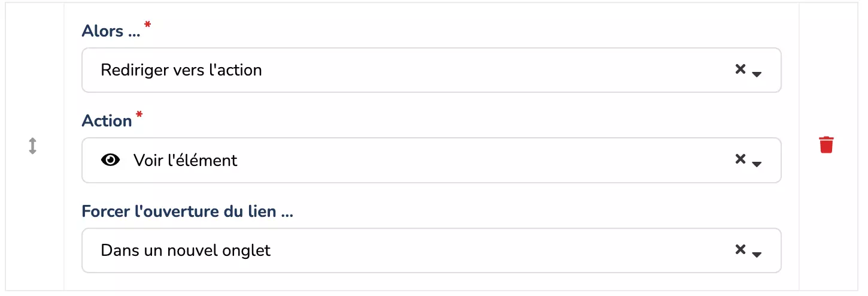Image resolution: width=868 pixels, height=296 pixels.
Task: Expand the Alors dropdown arrow
Action: 757,74
